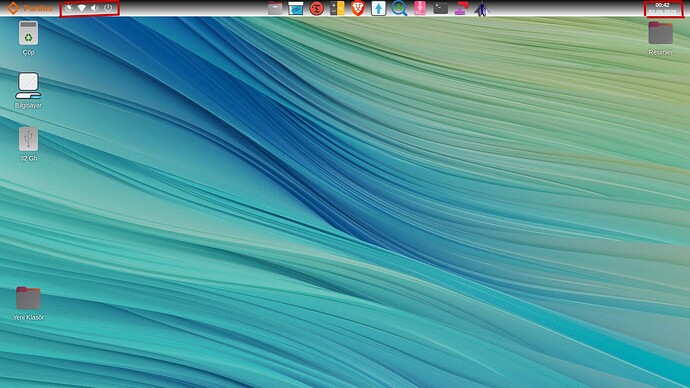Launch the terminal from the panel
The image size is (690, 388).
pyautogui.click(x=440, y=8)
